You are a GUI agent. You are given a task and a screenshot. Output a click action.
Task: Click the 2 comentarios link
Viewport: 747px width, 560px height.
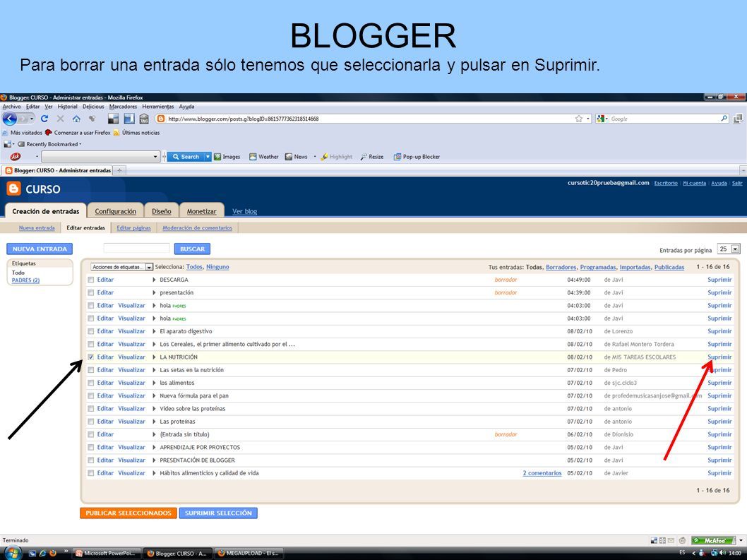pos(542,473)
